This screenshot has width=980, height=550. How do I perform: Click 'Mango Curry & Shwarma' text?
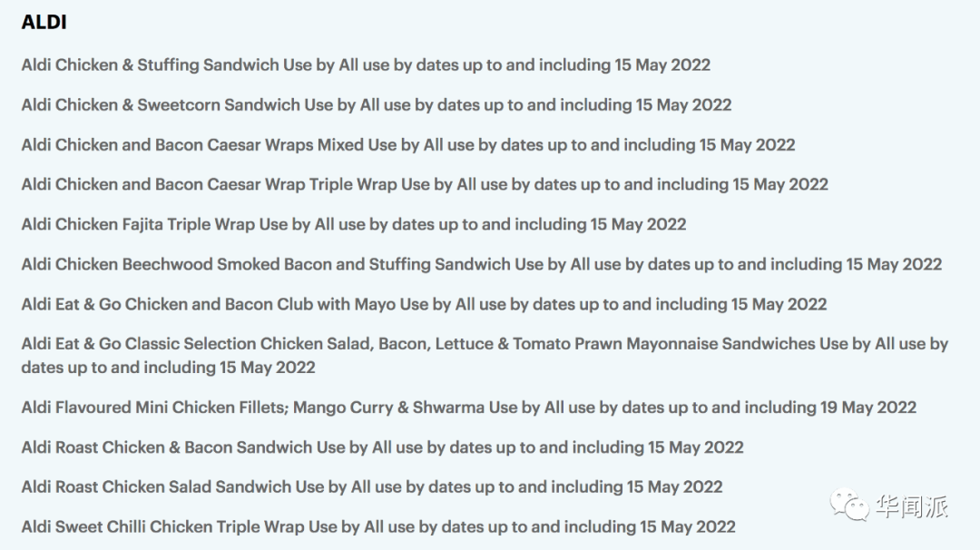tap(388, 408)
